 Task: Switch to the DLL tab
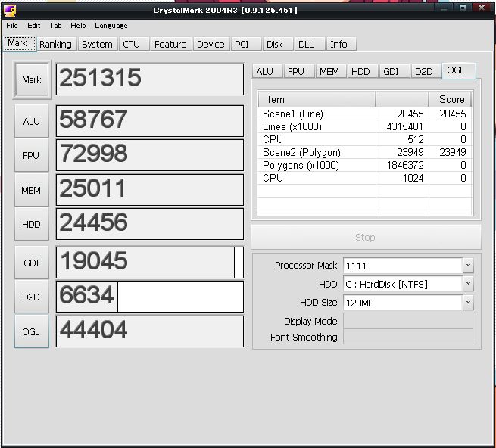(x=310, y=44)
